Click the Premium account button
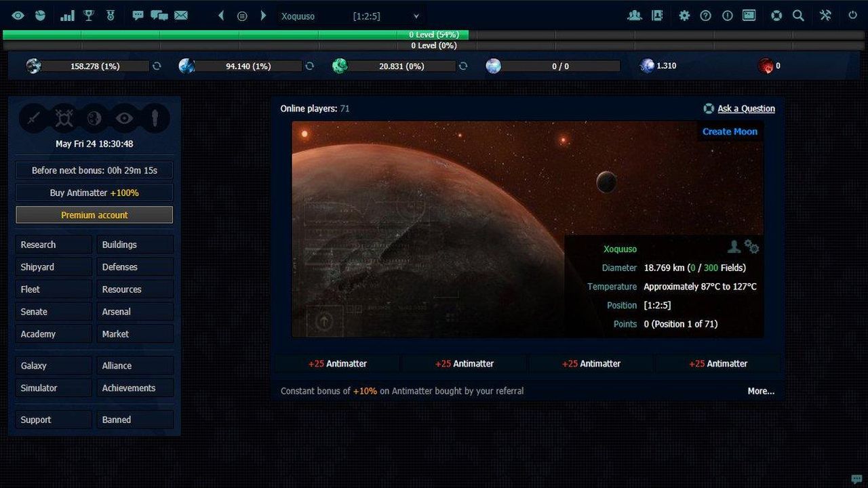 click(x=94, y=215)
